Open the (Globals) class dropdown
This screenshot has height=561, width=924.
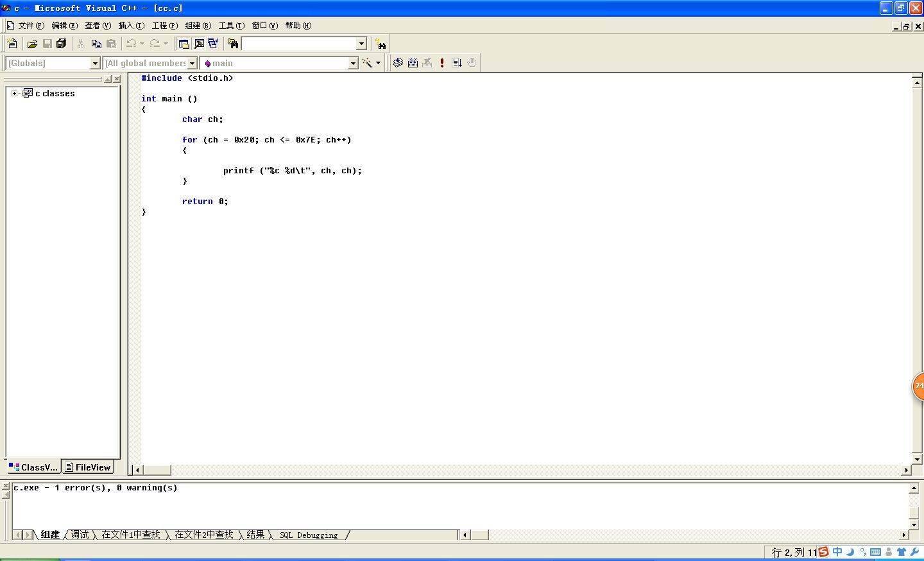point(95,63)
